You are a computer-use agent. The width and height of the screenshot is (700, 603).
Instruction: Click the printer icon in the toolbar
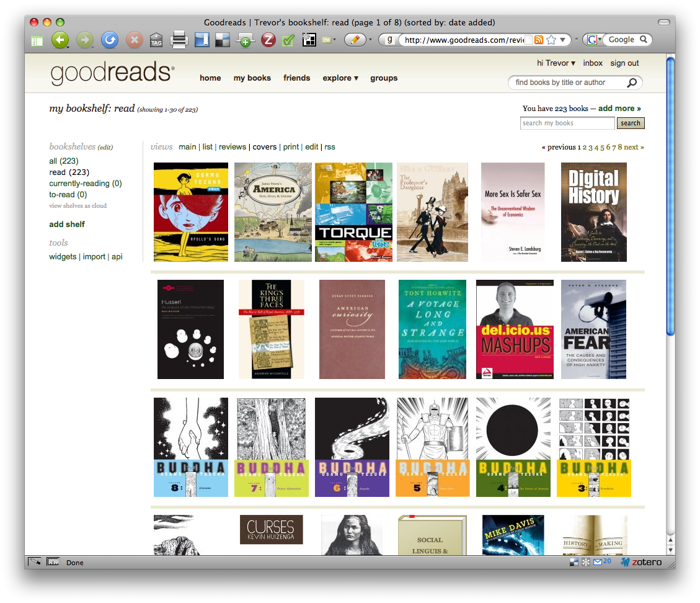pyautogui.click(x=179, y=40)
